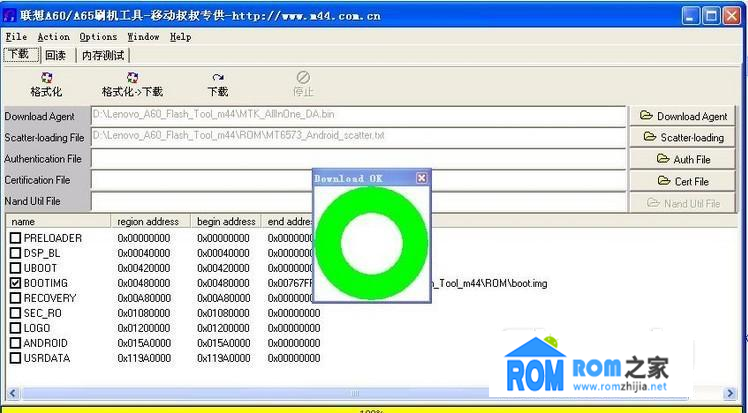Click USRDATA begin address 0x119A0000
Screen dimensions: 748x413
point(223,358)
